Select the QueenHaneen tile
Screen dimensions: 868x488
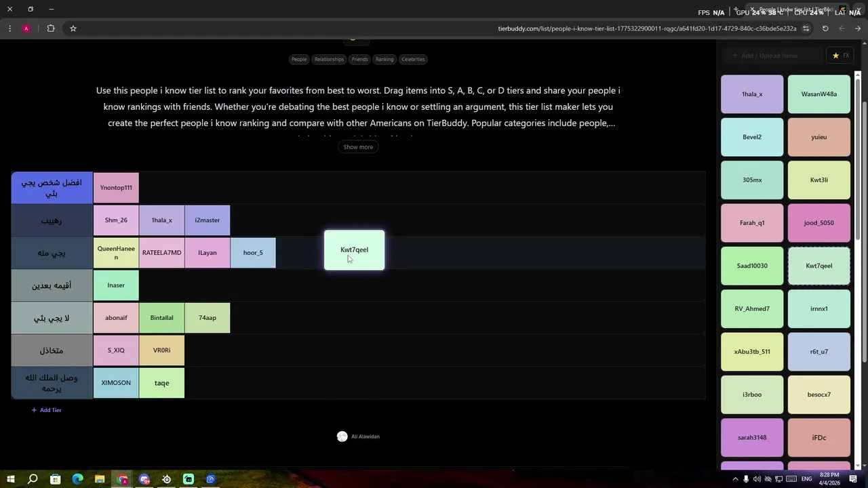116,253
